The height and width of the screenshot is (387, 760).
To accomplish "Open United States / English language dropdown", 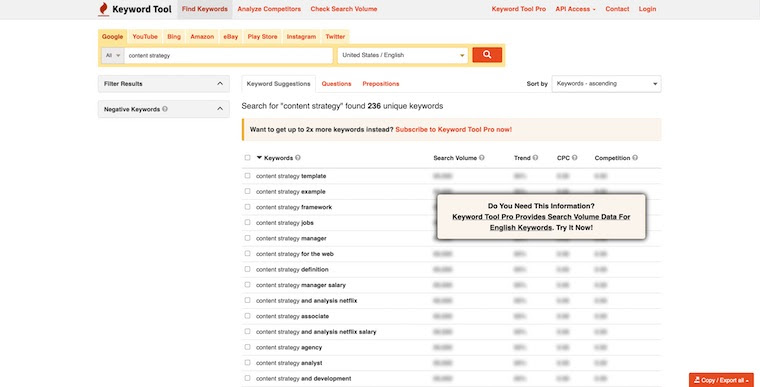I will pos(403,55).
